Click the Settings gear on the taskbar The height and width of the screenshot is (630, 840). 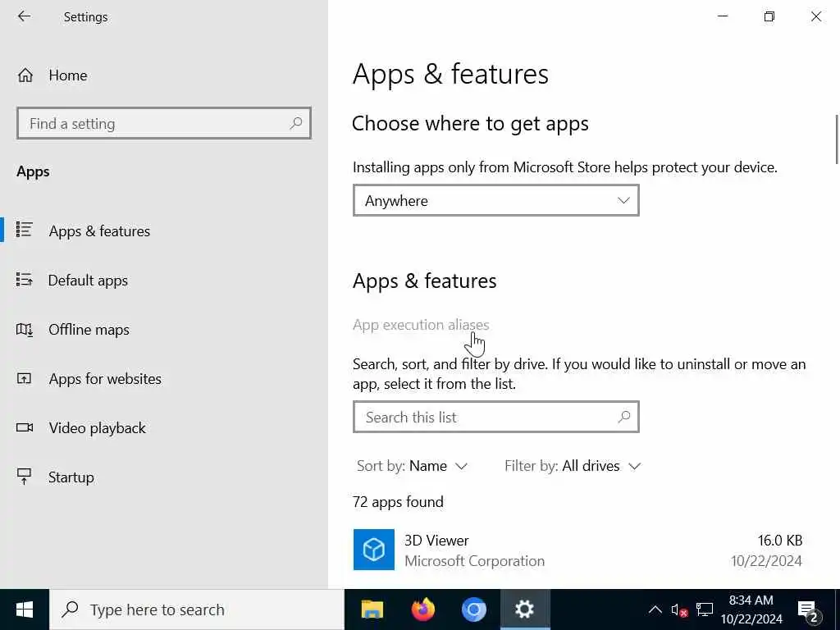point(524,609)
